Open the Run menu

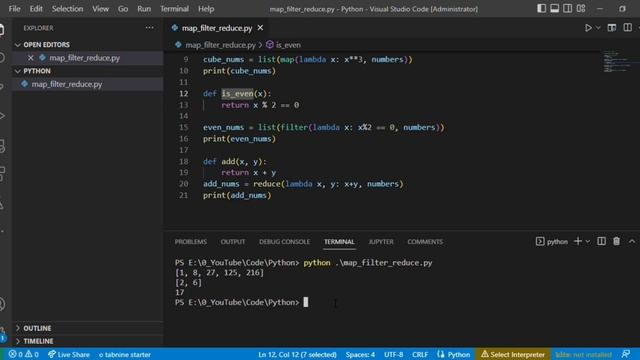tap(144, 9)
